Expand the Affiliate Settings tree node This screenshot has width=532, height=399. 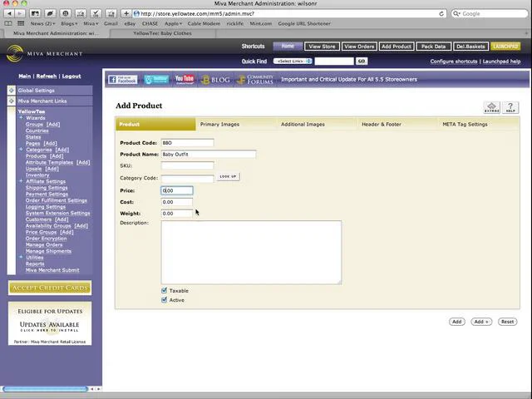point(21,181)
